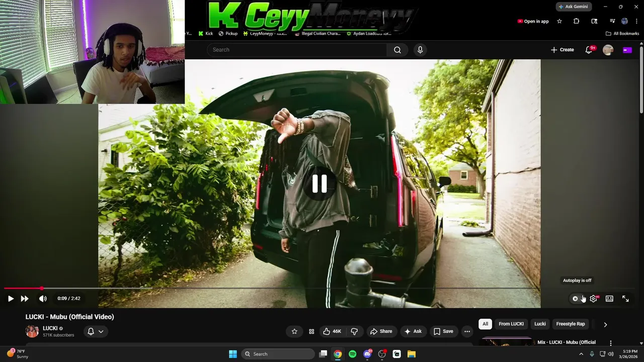Screen dimensions: 644x362
Task: Click the pause overlay in video center
Action: pos(319,184)
